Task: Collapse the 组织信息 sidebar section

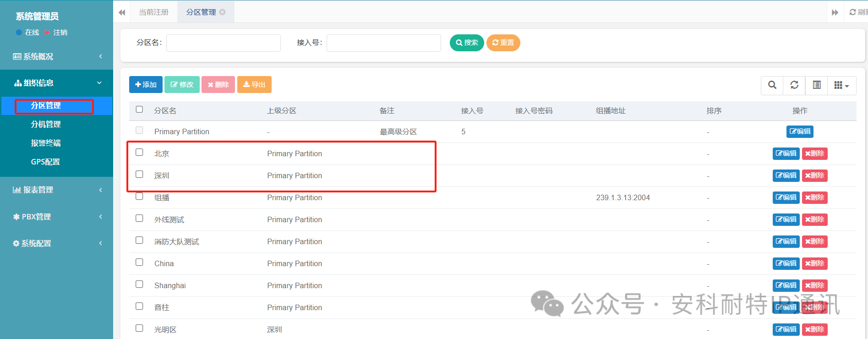Action: [x=56, y=83]
